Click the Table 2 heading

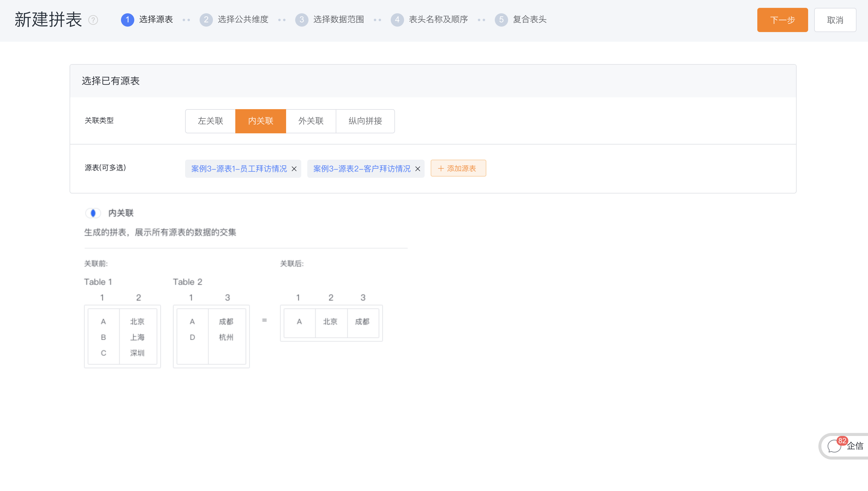[x=188, y=281]
